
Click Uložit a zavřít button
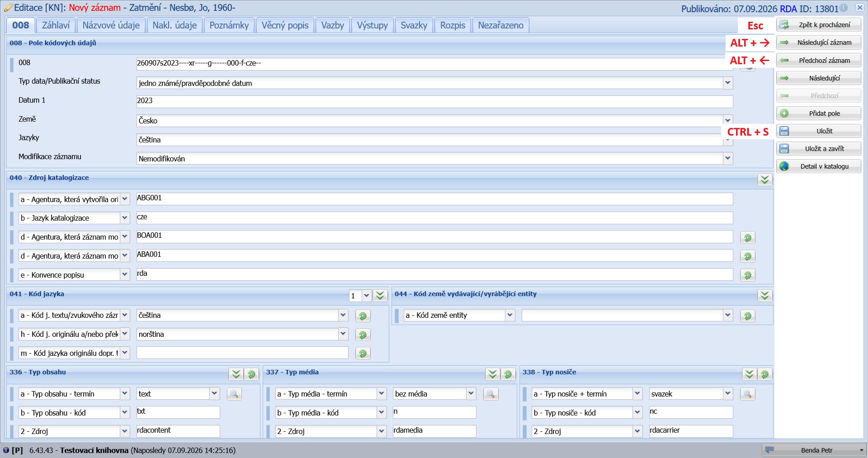[819, 149]
